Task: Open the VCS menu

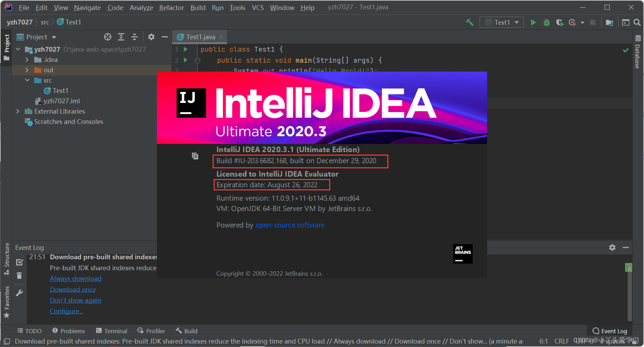Action: [258, 8]
